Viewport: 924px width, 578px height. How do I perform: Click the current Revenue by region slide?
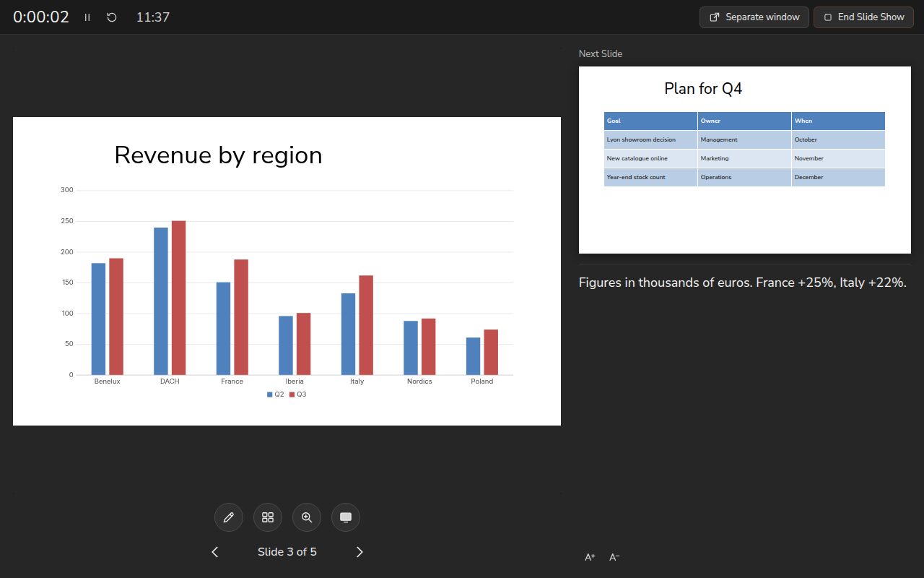[x=287, y=271]
